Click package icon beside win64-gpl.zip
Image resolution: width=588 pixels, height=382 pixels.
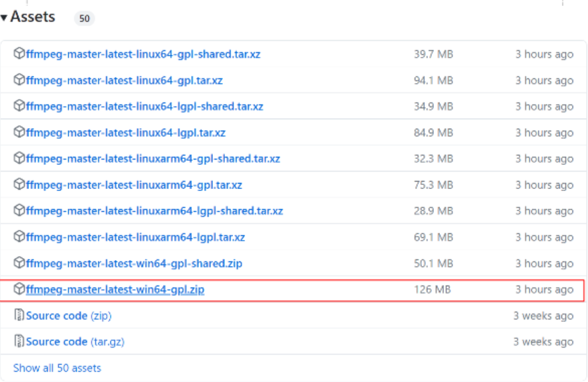coord(19,289)
